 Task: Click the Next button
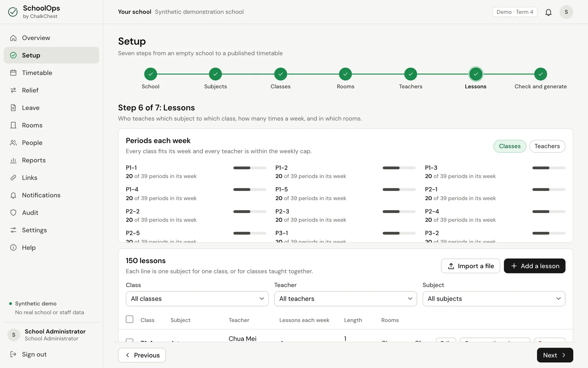click(555, 355)
